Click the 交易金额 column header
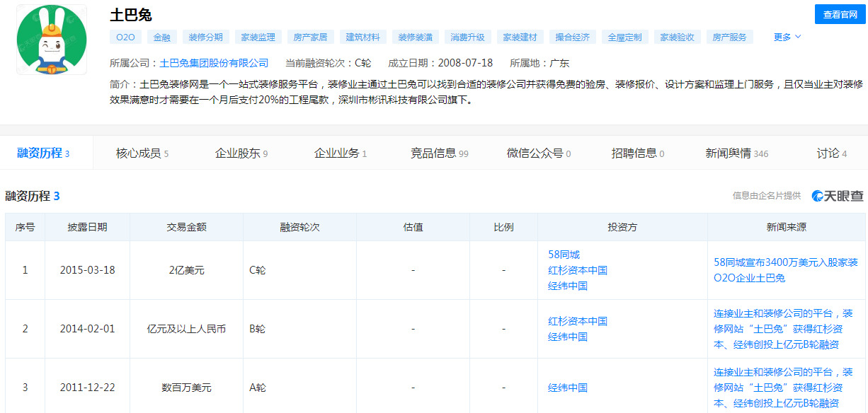The height and width of the screenshot is (413, 868). (187, 227)
